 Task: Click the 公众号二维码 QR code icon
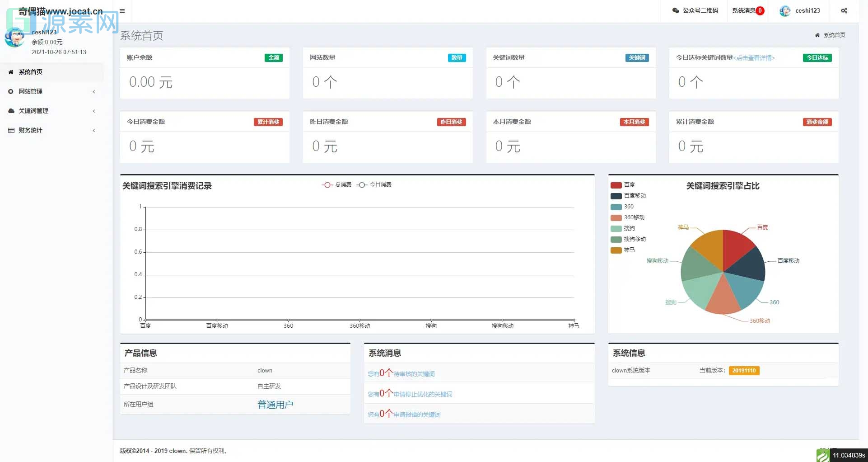(676, 10)
